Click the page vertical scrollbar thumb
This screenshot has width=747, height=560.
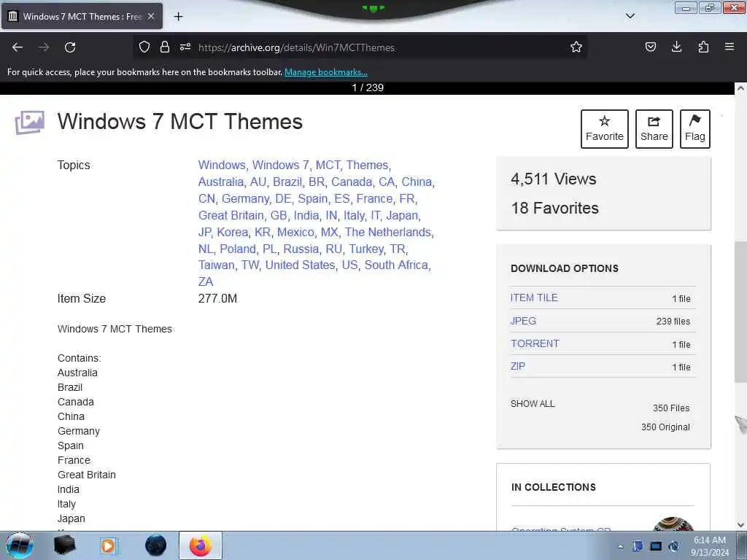(x=740, y=311)
